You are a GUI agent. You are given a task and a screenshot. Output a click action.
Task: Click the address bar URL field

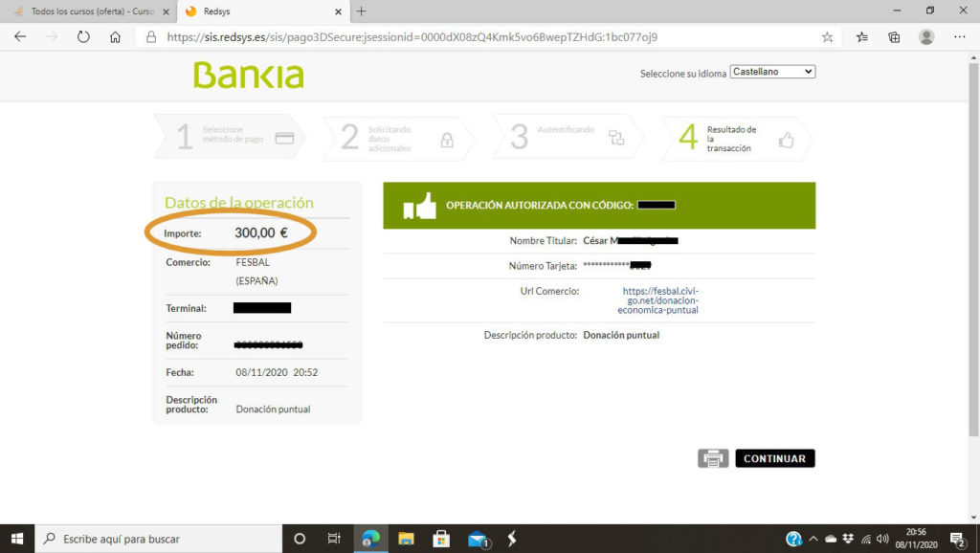479,37
